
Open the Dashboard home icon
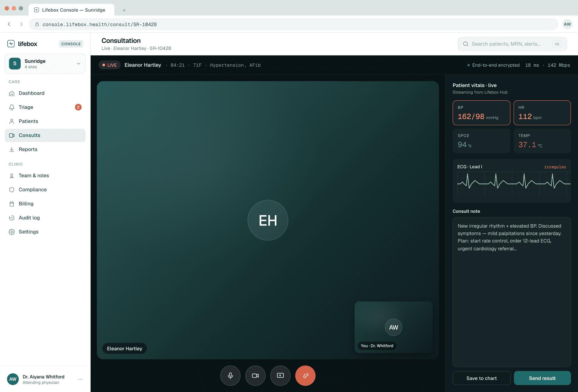12,93
